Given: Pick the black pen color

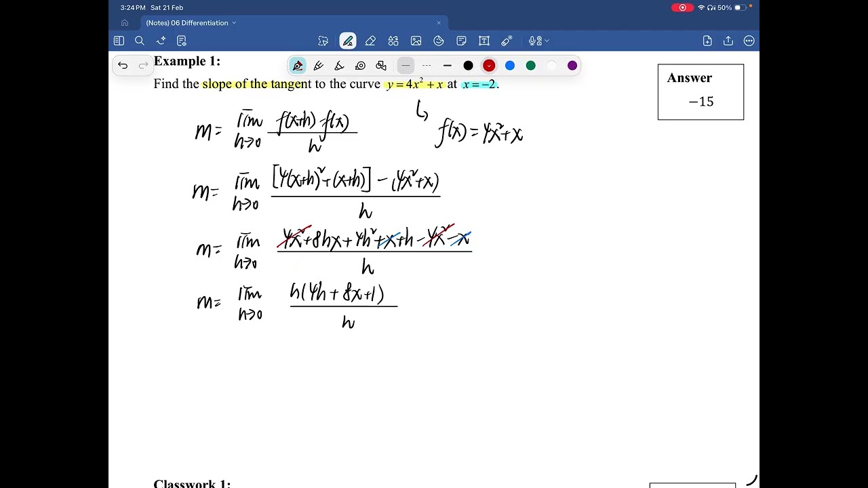Looking at the screenshot, I should pyautogui.click(x=468, y=66).
